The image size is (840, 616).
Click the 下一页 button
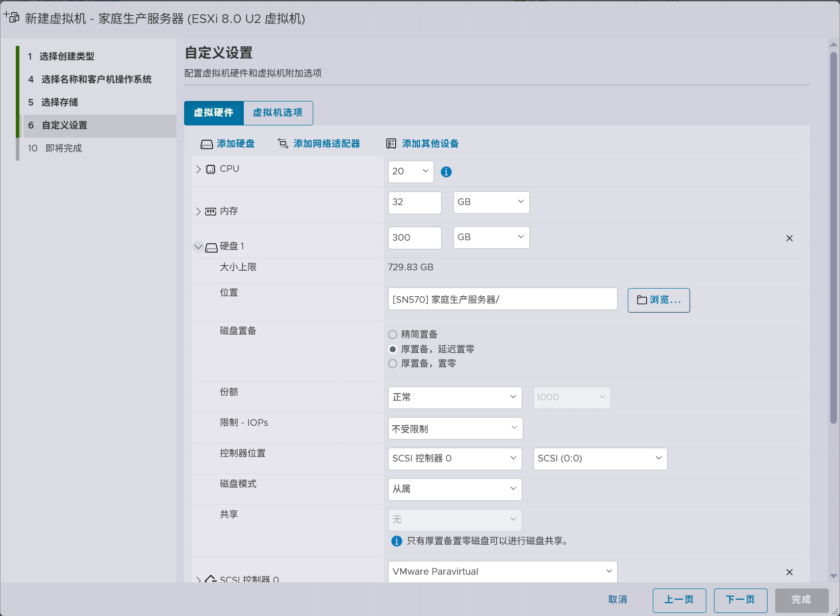(740, 600)
